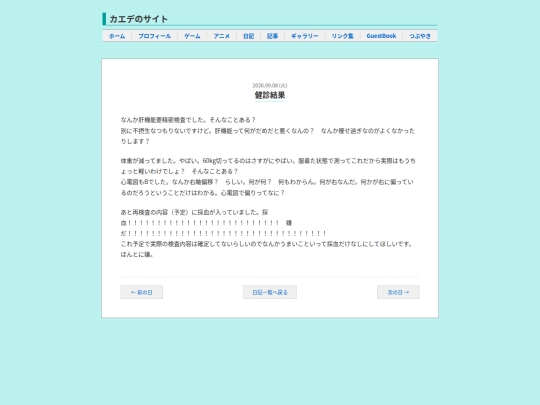Open the ホーム navigation link
540x405 pixels.
[x=117, y=36]
